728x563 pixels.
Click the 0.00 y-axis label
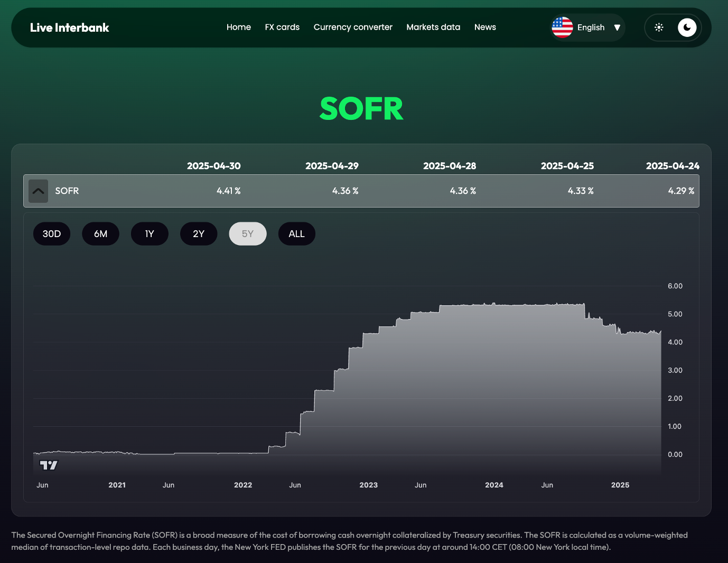675,455
